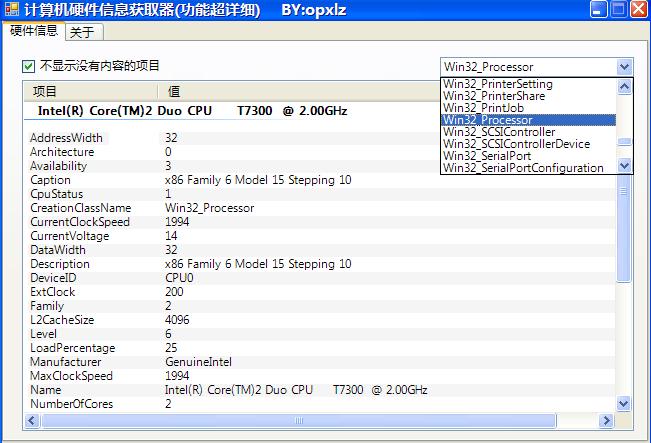The image size is (651, 443).
Task: Choose Win32_SerialPort from the dropdown list
Action: pos(528,156)
